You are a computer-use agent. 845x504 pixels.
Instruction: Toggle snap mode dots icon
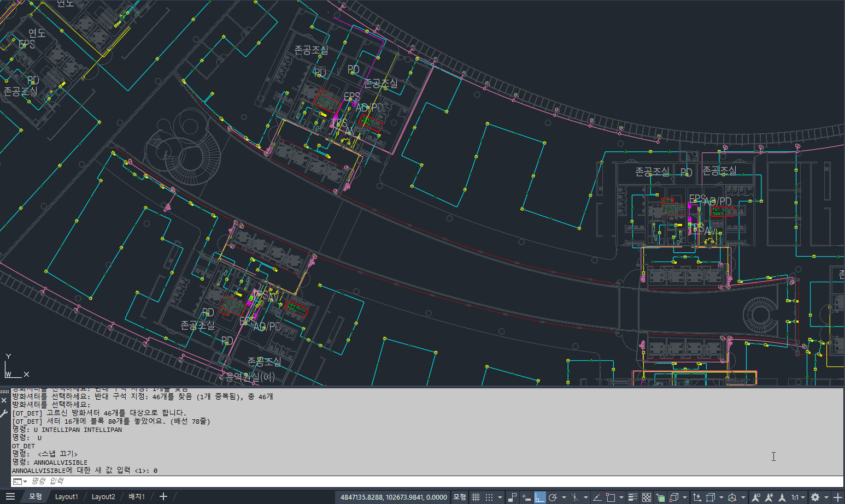489,497
